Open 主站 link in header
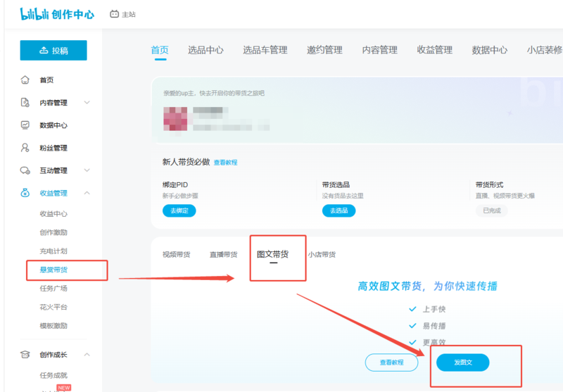This screenshot has width=563, height=392. (x=129, y=14)
